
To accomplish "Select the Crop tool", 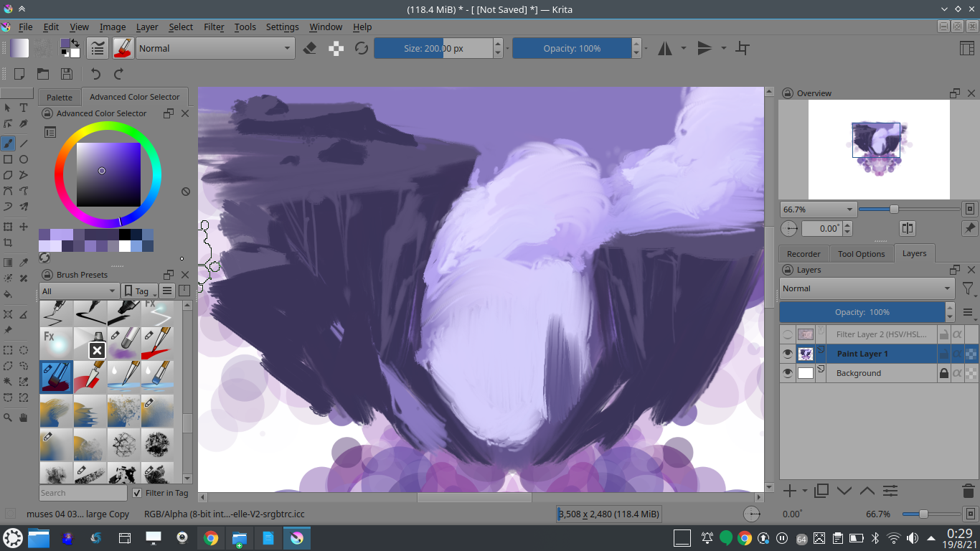I will [x=9, y=242].
